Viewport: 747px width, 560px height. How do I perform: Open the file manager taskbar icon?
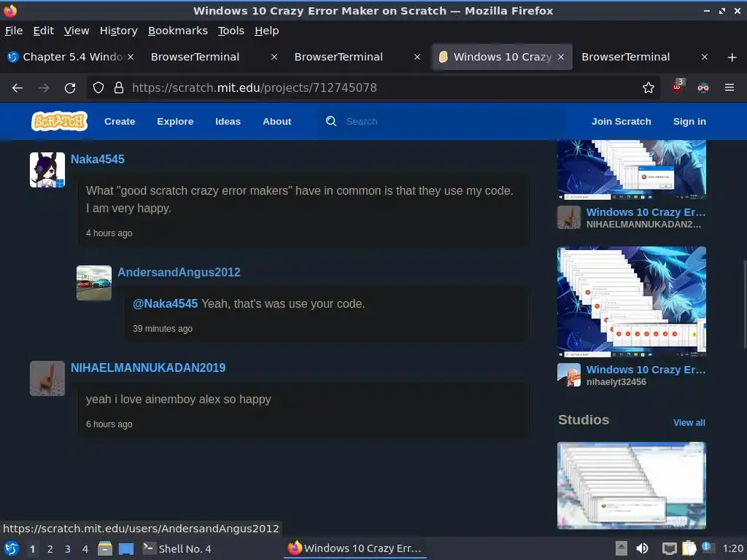coord(105,548)
